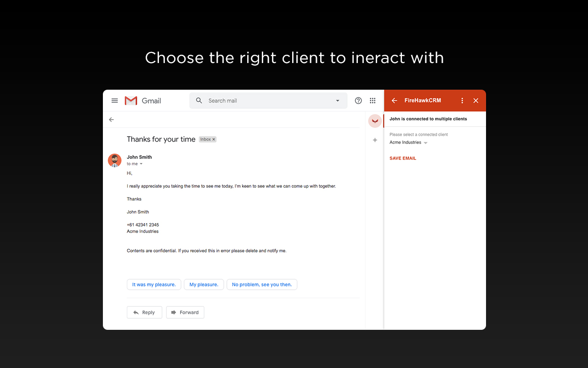Click the search magnifier icon
Screen dimensions: 588x368
(x=199, y=101)
